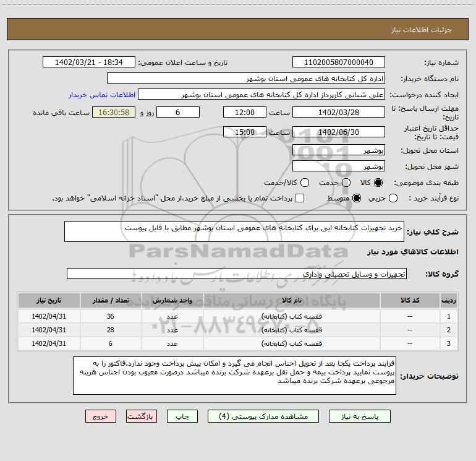Click product name in row 3

pyautogui.click(x=291, y=343)
